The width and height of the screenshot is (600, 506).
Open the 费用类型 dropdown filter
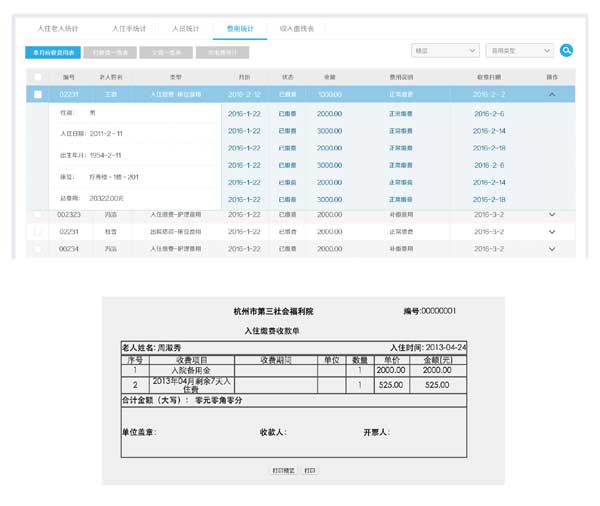click(x=519, y=50)
